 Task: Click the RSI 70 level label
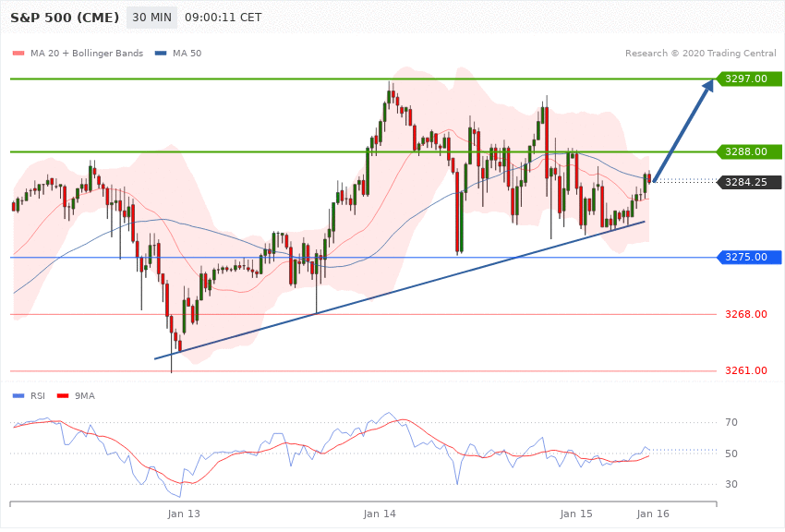coord(731,422)
